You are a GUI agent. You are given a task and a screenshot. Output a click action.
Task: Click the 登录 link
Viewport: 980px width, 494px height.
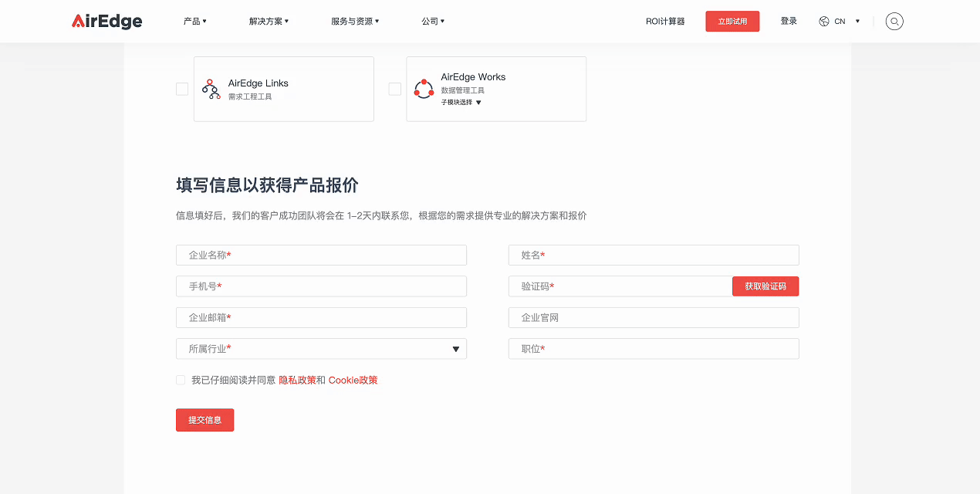point(789,22)
